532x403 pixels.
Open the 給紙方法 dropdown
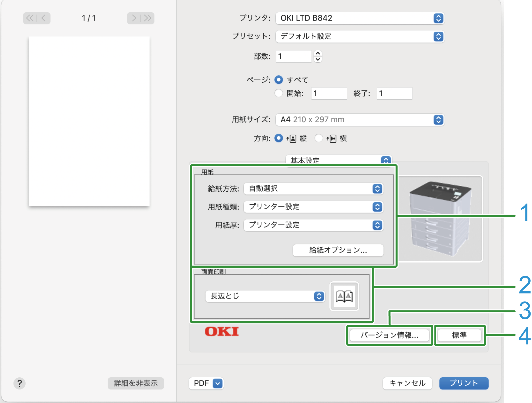pos(313,189)
